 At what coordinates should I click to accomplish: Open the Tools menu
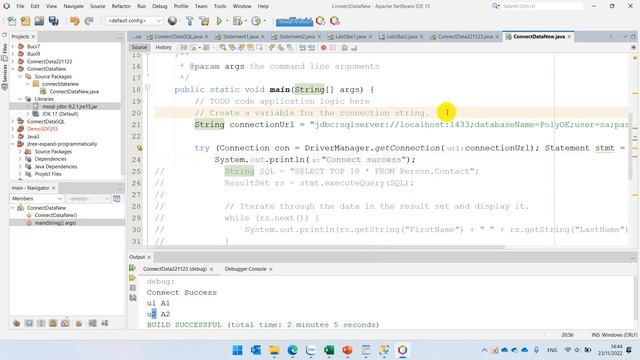220,6
